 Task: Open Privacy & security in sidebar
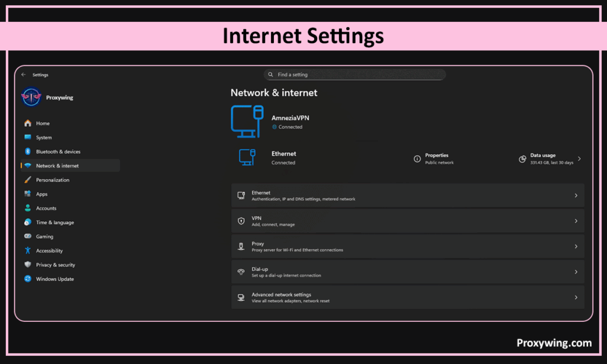pos(55,265)
